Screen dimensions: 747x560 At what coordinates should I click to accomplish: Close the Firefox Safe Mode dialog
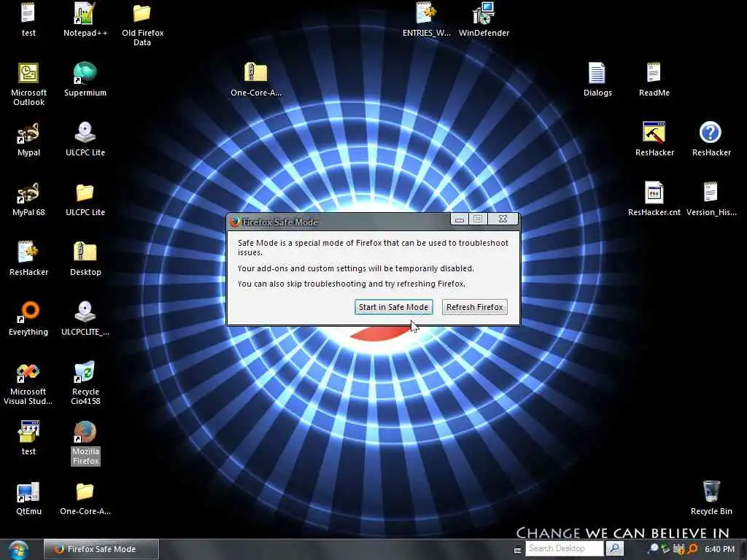503,219
